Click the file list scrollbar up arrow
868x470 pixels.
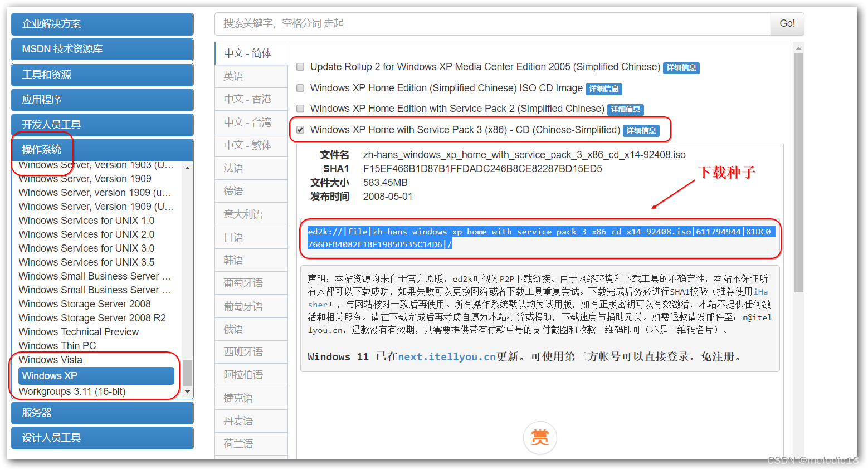click(798, 48)
